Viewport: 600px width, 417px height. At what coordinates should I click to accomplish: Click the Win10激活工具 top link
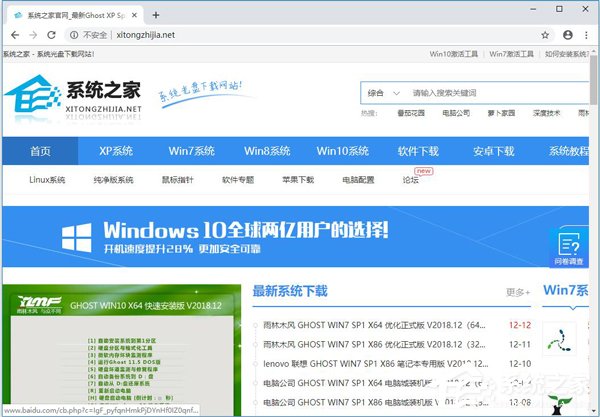pos(453,54)
